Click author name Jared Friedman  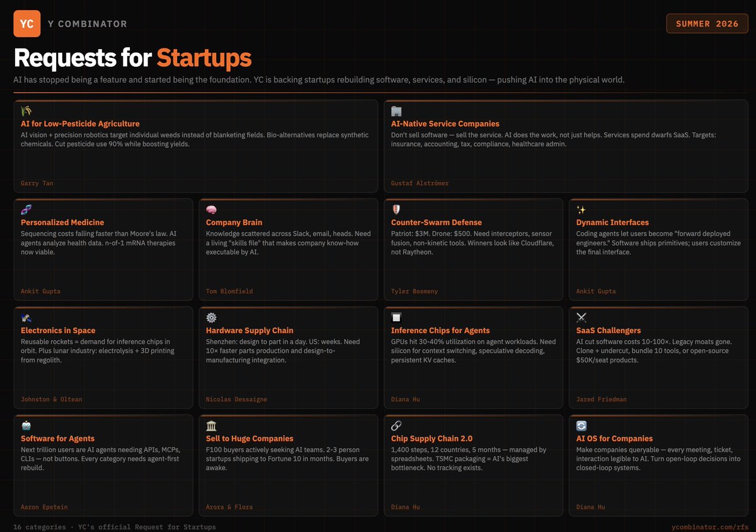pyautogui.click(x=602, y=400)
